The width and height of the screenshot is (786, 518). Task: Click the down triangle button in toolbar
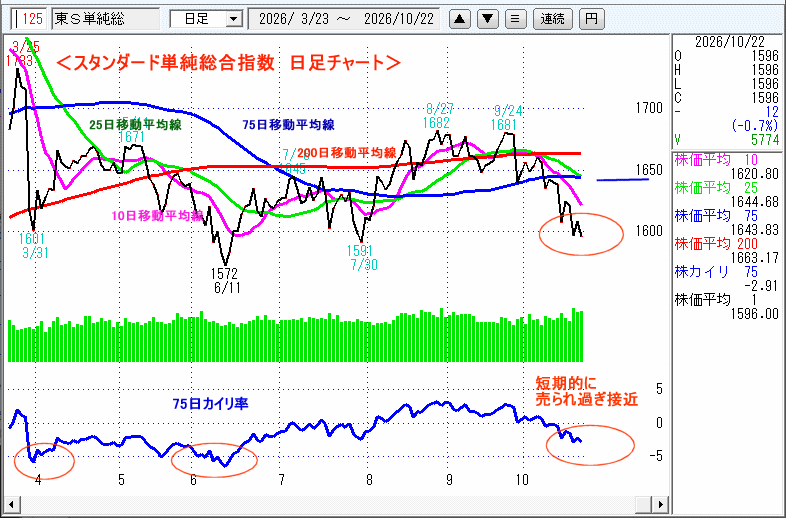[x=487, y=20]
